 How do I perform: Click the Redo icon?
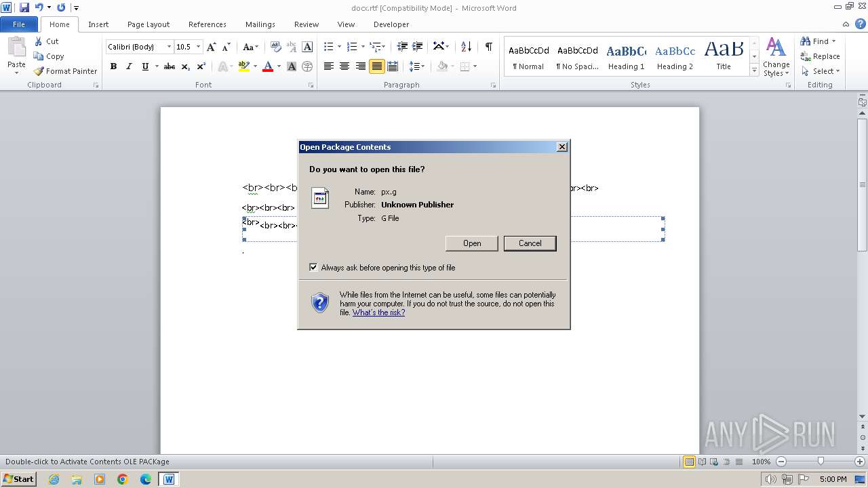click(x=61, y=7)
